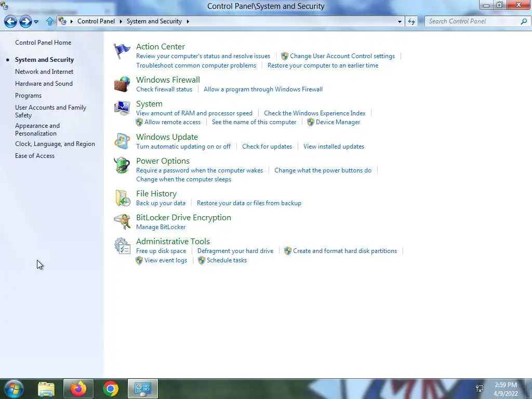Image resolution: width=532 pixels, height=399 pixels.
Task: Select Network and Internet in sidebar
Action: tap(44, 72)
